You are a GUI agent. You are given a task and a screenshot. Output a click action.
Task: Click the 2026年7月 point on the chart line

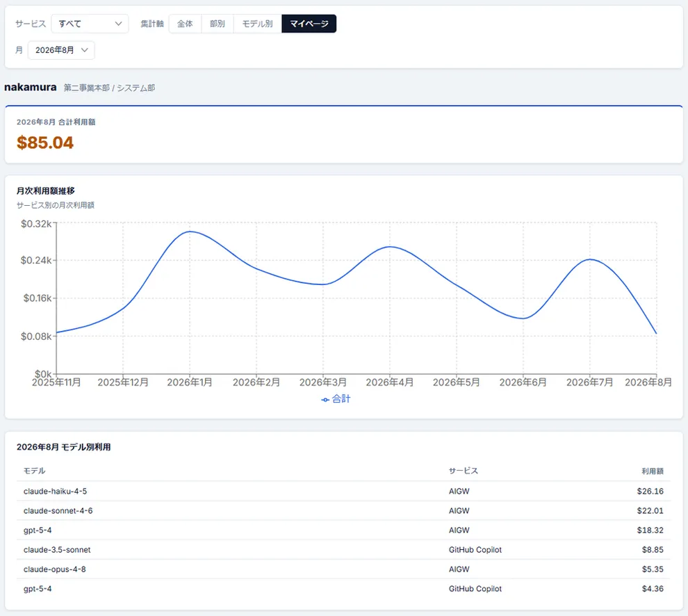(x=590, y=259)
